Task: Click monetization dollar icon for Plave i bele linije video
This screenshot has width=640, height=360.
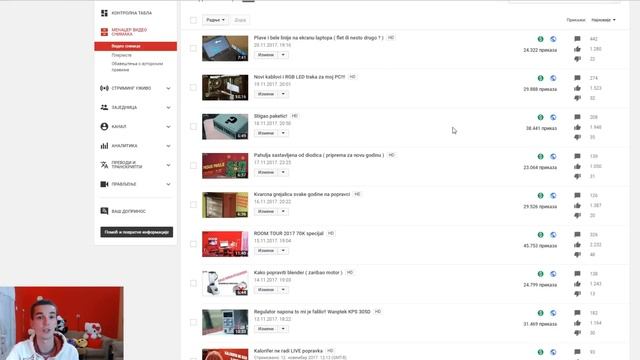Action: (x=540, y=39)
